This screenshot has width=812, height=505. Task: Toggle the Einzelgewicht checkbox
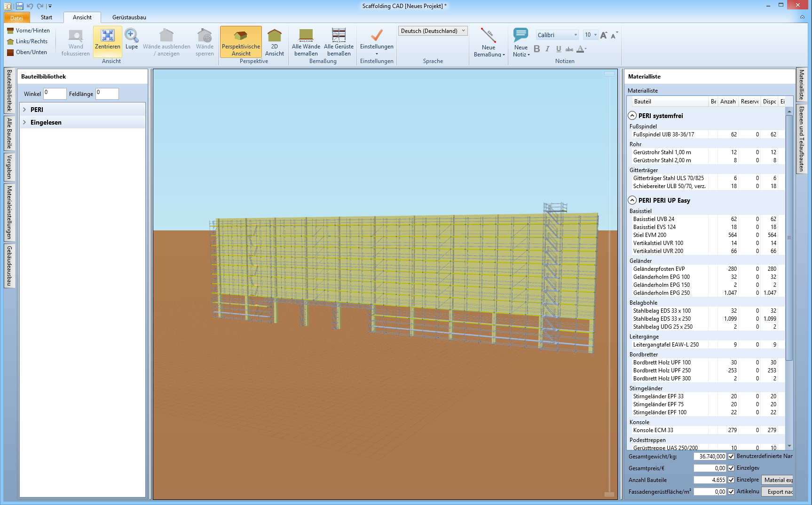pos(731,468)
